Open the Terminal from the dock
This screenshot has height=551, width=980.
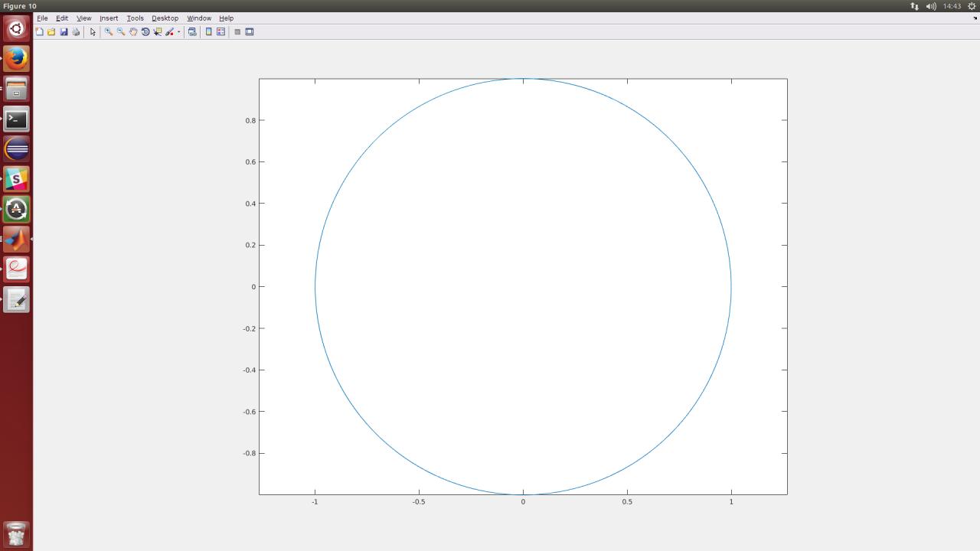[16, 119]
